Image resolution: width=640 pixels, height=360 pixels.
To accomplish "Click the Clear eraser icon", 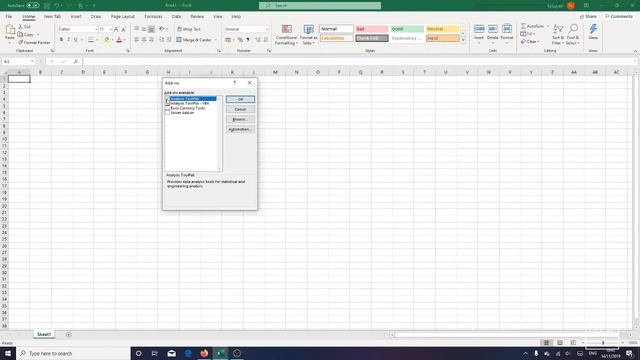I will coord(523,42).
